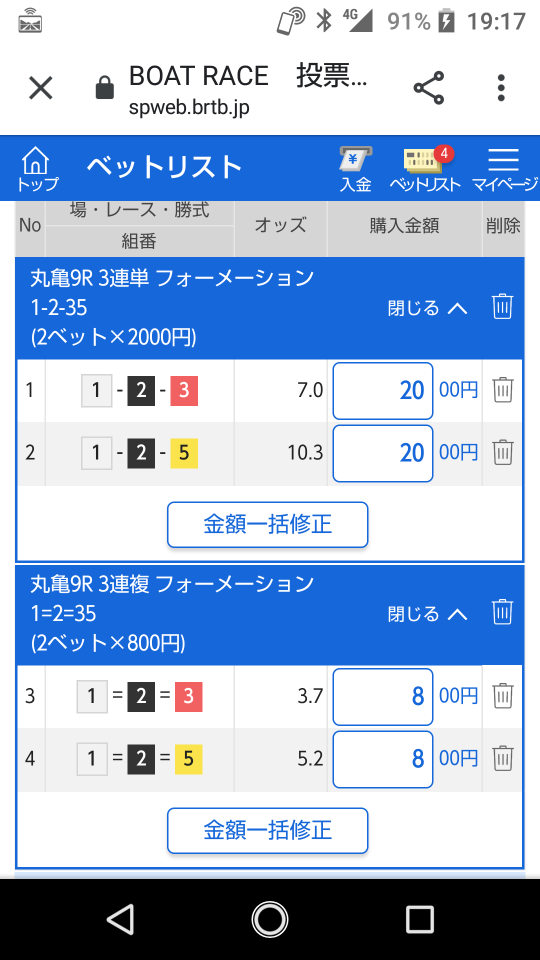Delete the entire 3連単 formation group
Image resolution: width=540 pixels, height=960 pixels.
(502, 306)
